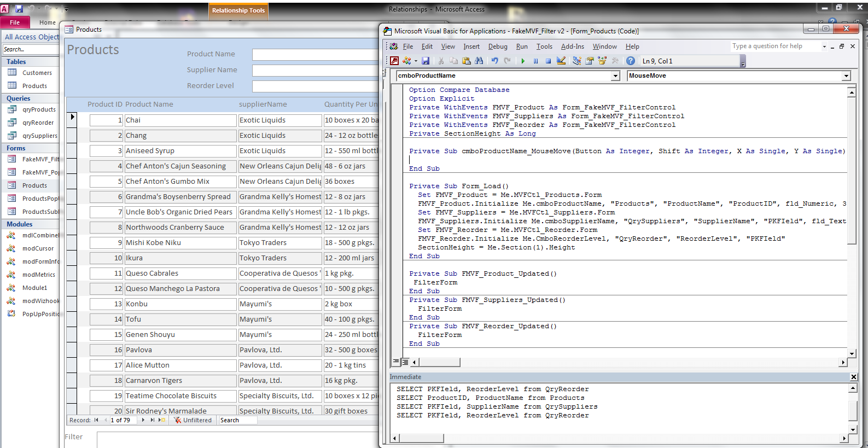Click Supplier Name filter input field
The height and width of the screenshot is (448, 868).
pyautogui.click(x=315, y=70)
